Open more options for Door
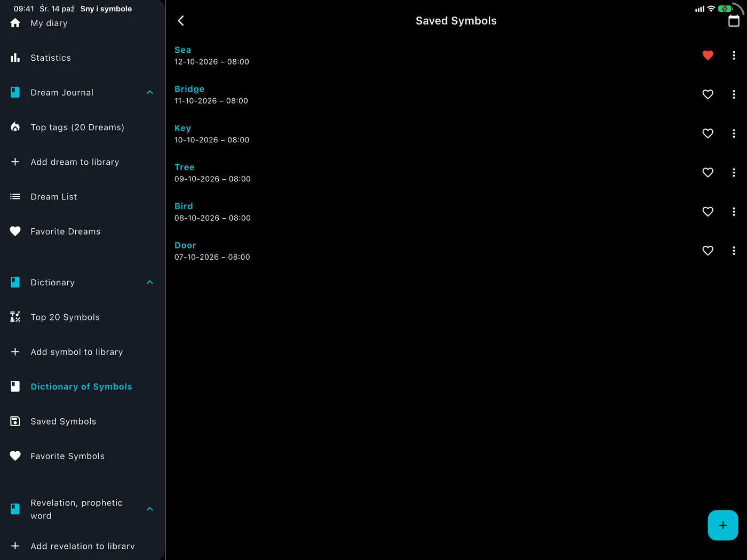Viewport: 747px width, 560px height. [x=734, y=251]
